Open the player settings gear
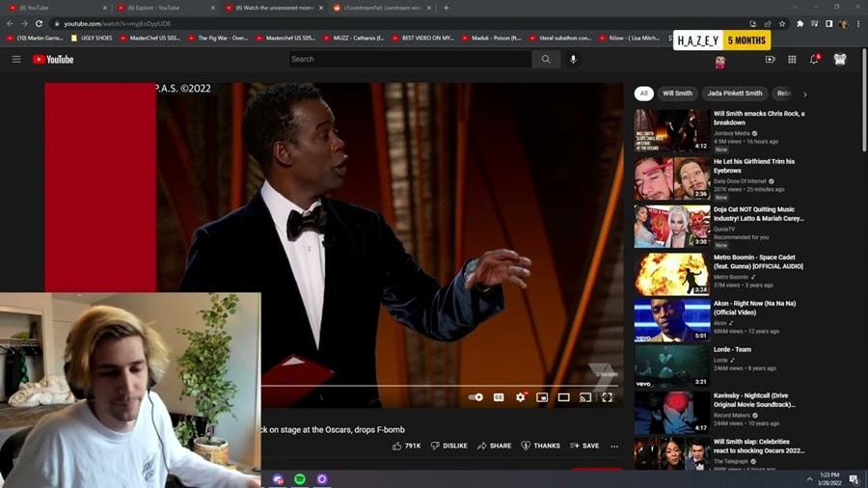Image resolution: width=868 pixels, height=488 pixels. coord(521,397)
